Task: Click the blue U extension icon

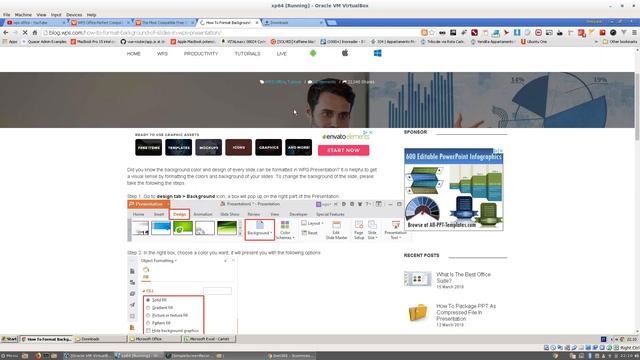Action: (517, 33)
